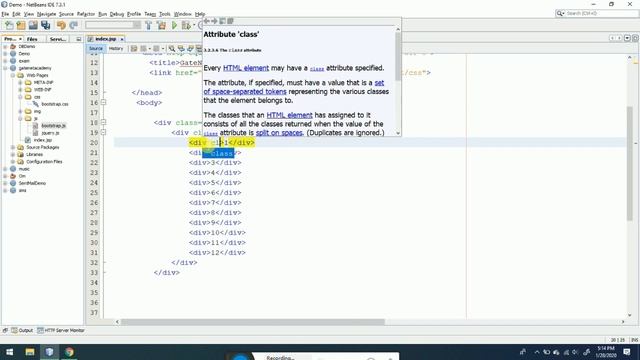640x360 pixels.
Task: Open the notification center icon
Action: click(x=627, y=352)
